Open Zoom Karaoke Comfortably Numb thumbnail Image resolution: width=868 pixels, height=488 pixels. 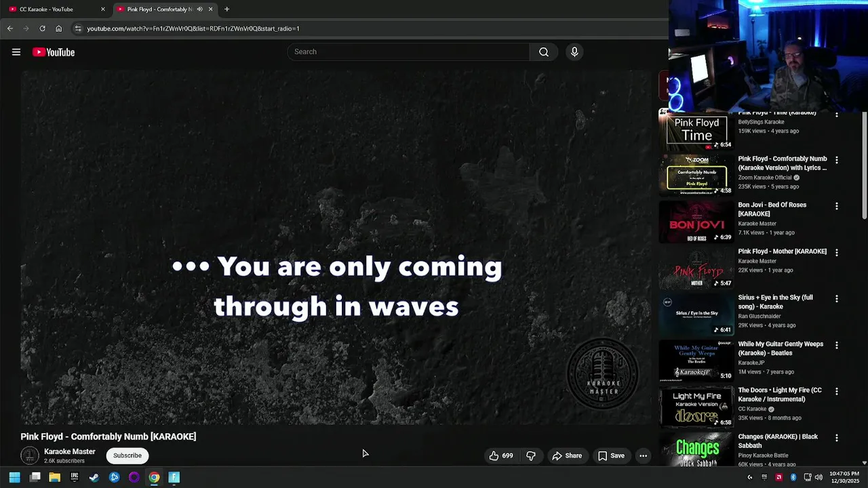[x=696, y=175]
